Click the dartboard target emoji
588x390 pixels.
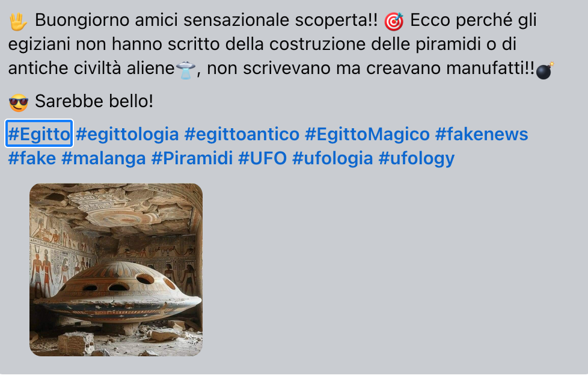(x=394, y=22)
